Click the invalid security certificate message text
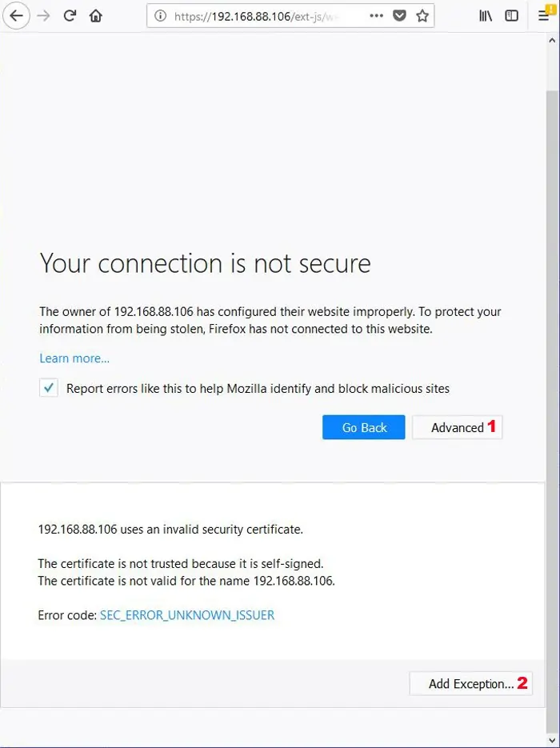The height and width of the screenshot is (748, 560). point(170,529)
